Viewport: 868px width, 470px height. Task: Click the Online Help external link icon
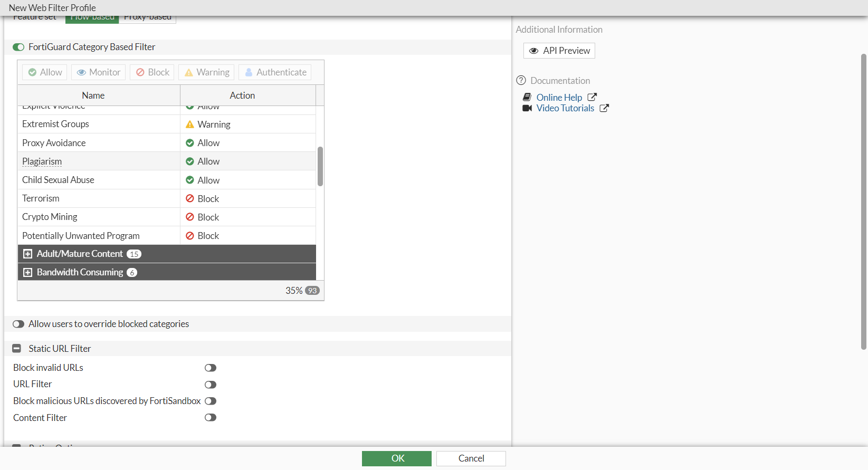click(x=592, y=97)
